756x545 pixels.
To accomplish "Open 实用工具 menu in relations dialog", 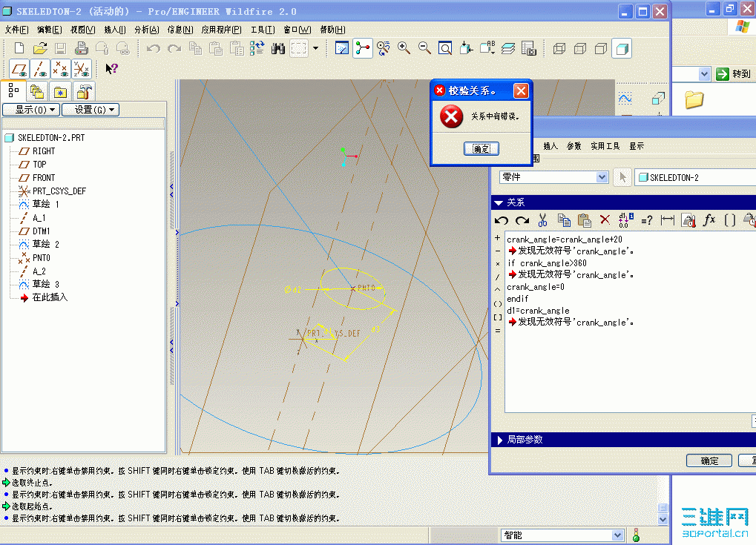I will [x=605, y=146].
